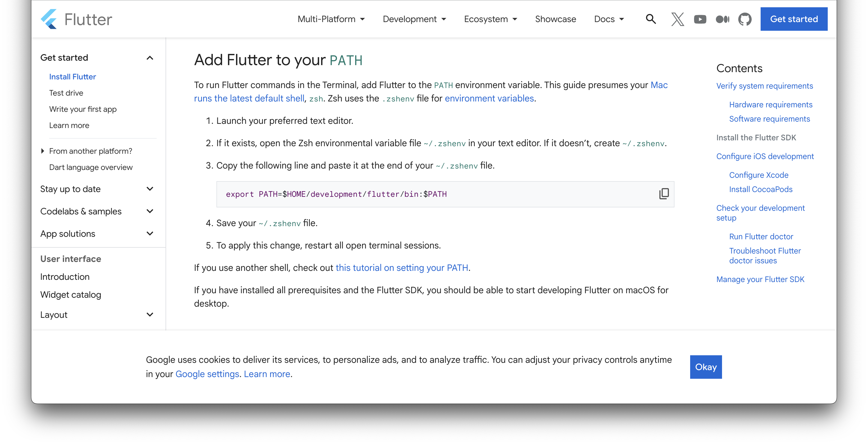Image resolution: width=868 pixels, height=445 pixels.
Task: Jump to Run Flutter doctor in Contents
Action: click(x=761, y=236)
